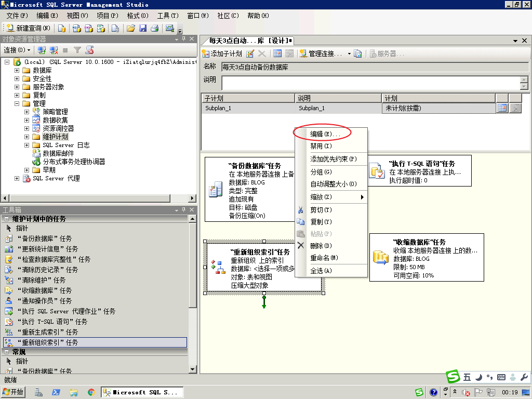Click the printer icon in main toolbar
The image size is (532, 399).
[x=155, y=28]
